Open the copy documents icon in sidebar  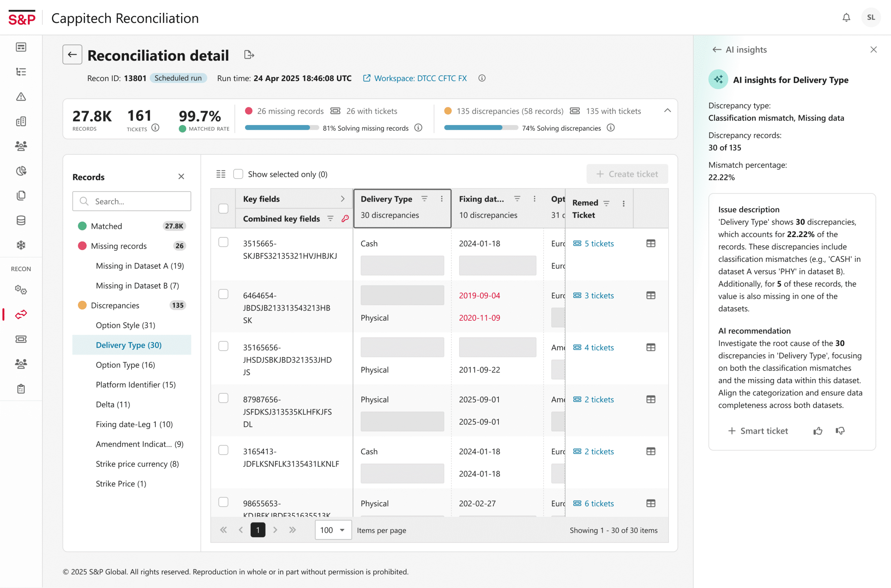[21, 196]
